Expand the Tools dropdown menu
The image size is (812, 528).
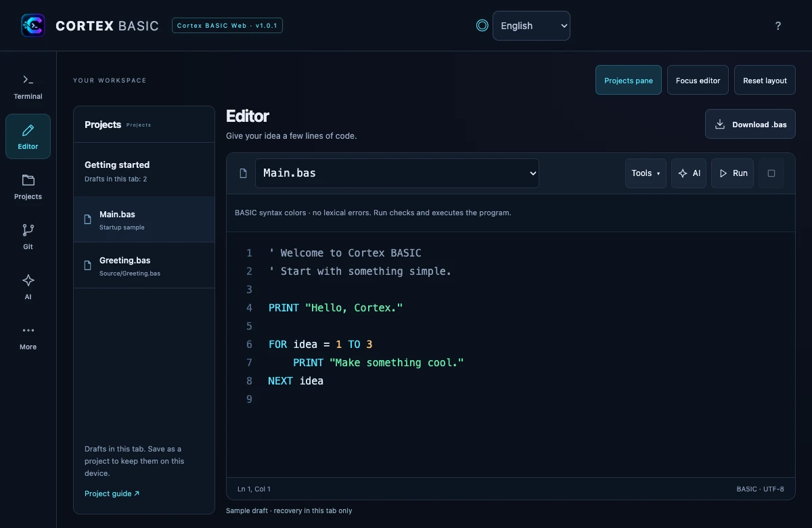click(646, 173)
